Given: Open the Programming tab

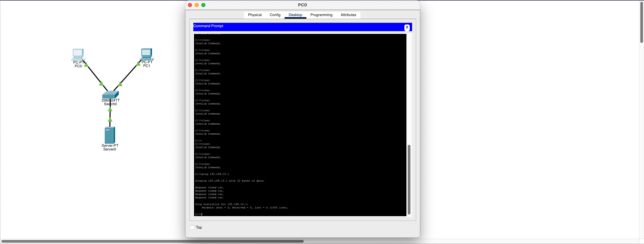Looking at the screenshot, I should point(321,15).
